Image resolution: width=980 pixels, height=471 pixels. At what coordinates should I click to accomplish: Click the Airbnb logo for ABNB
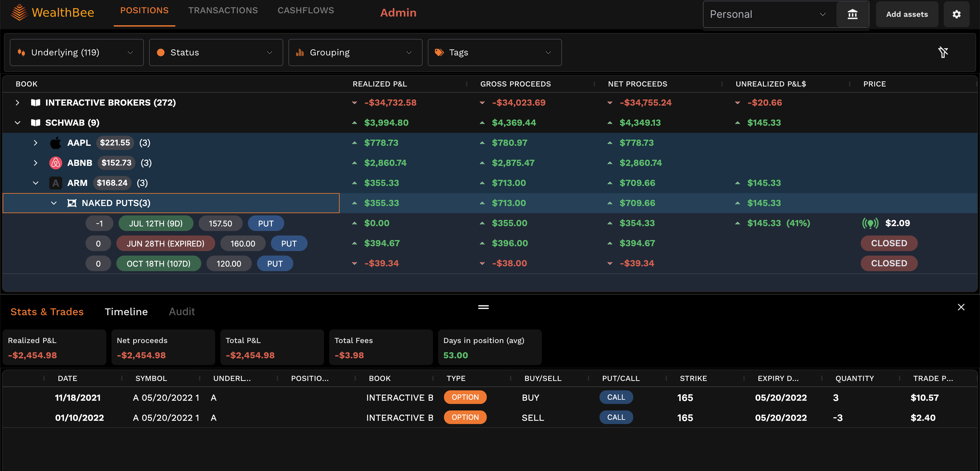point(55,163)
